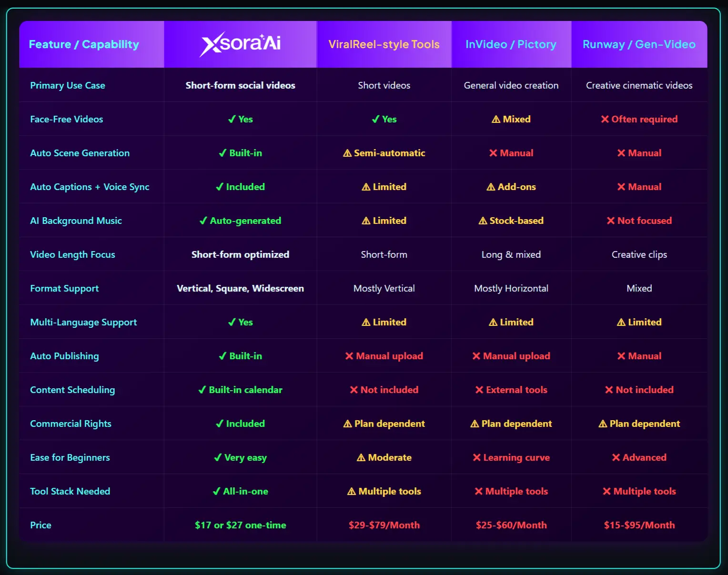Select the 'Semi-automatic' cell

click(384, 153)
